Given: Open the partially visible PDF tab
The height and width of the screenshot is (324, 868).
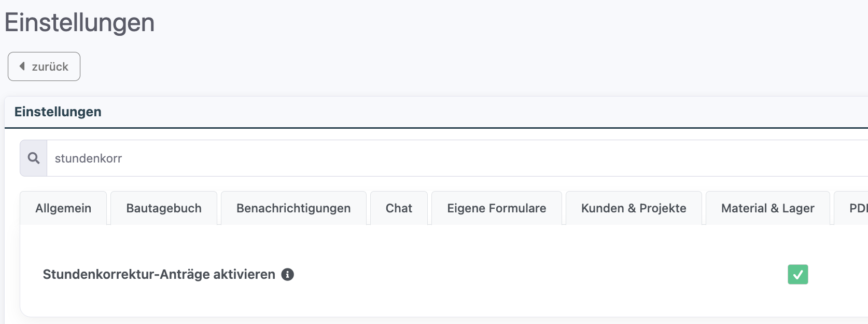Looking at the screenshot, I should point(857,208).
